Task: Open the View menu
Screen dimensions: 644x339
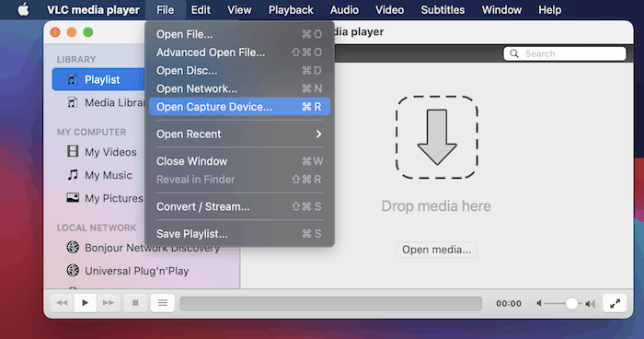Action: (x=239, y=10)
